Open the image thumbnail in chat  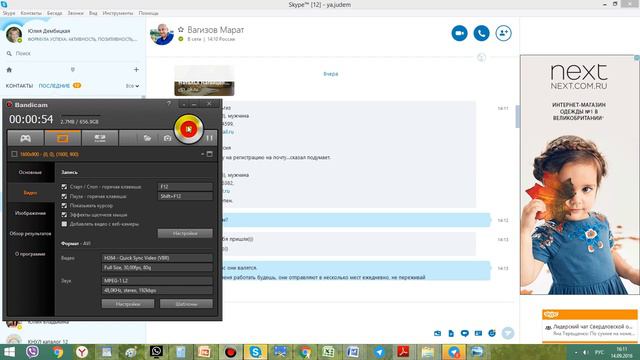coord(204,81)
